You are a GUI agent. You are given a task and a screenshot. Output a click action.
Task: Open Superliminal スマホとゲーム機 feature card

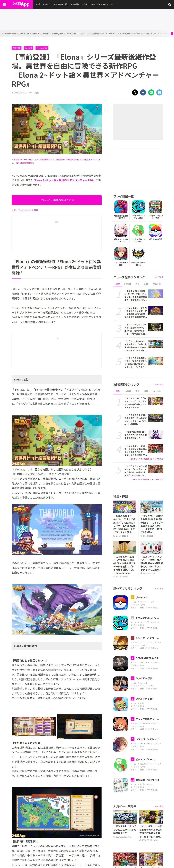click(x=125, y=559)
